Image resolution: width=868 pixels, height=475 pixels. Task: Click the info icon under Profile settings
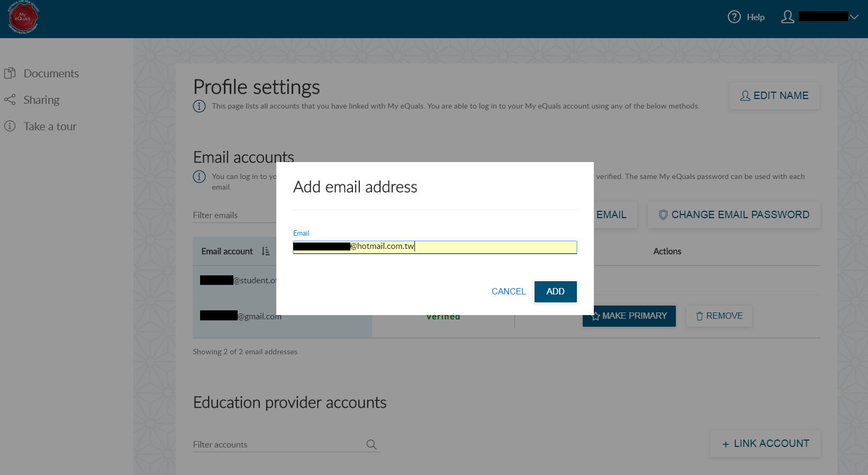[x=199, y=106]
